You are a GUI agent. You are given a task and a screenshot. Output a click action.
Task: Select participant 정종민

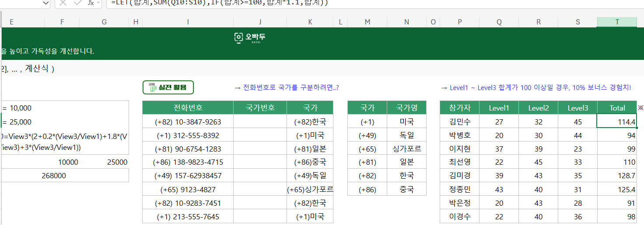tap(460, 190)
